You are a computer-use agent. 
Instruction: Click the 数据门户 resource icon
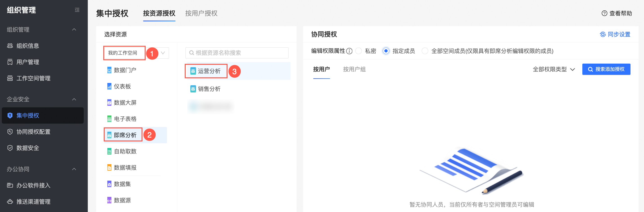coord(109,70)
